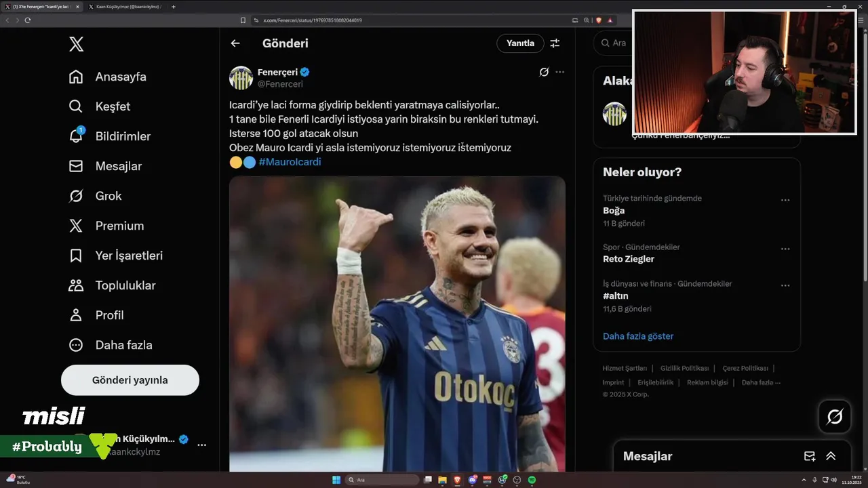Image resolution: width=868 pixels, height=488 pixels.
Task: Click the bookmark icon in address bar
Action: point(243,20)
